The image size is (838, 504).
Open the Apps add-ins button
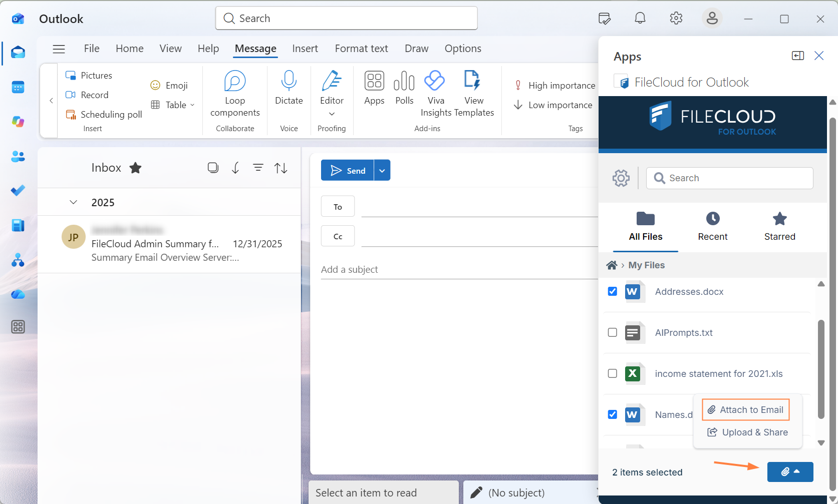(x=374, y=88)
